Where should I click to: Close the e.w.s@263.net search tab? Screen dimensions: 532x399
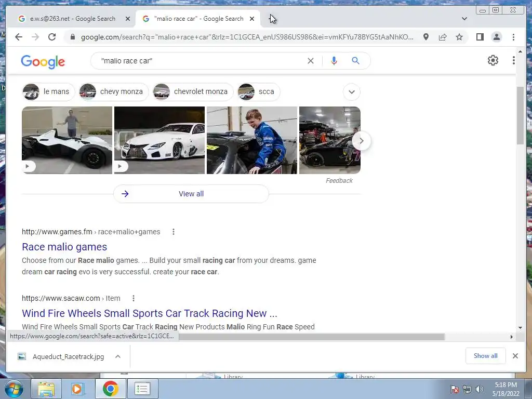[128, 19]
